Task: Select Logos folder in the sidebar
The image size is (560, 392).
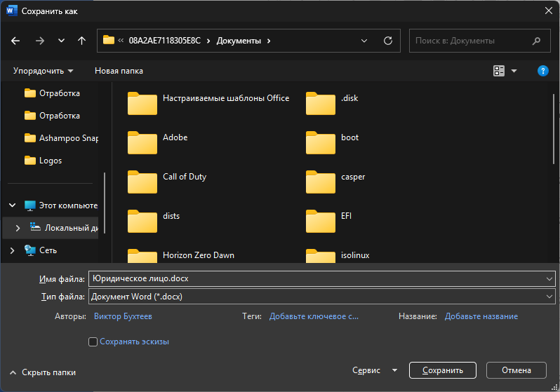Action: point(50,161)
